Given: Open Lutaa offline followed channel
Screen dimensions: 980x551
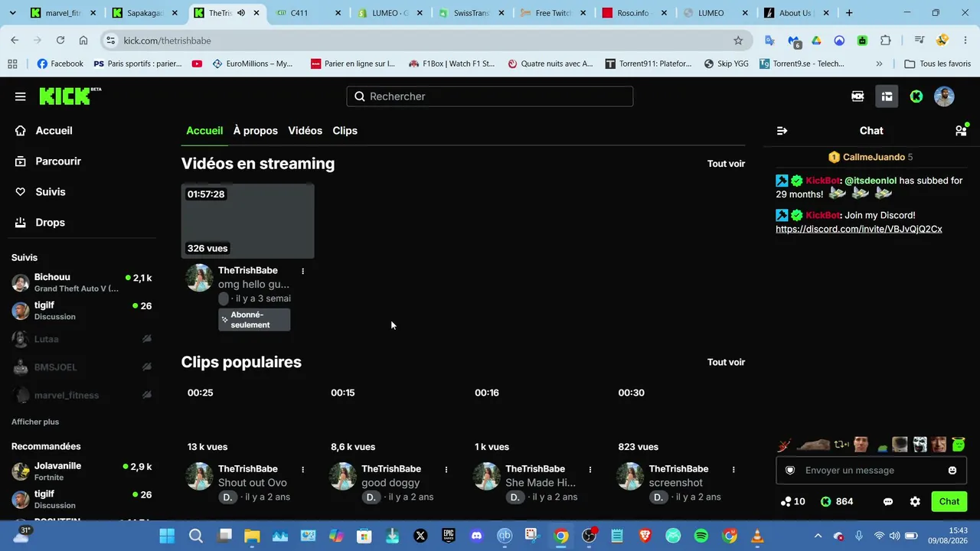Looking at the screenshot, I should 81,339.
